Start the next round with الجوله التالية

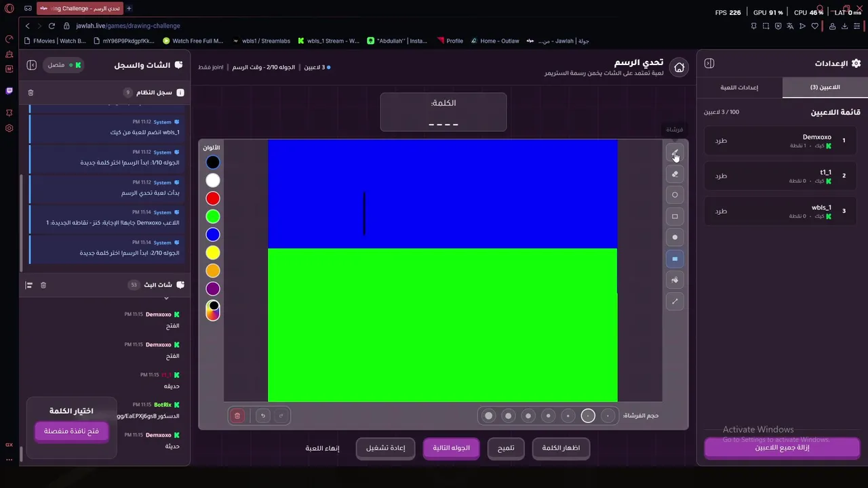[x=451, y=448]
